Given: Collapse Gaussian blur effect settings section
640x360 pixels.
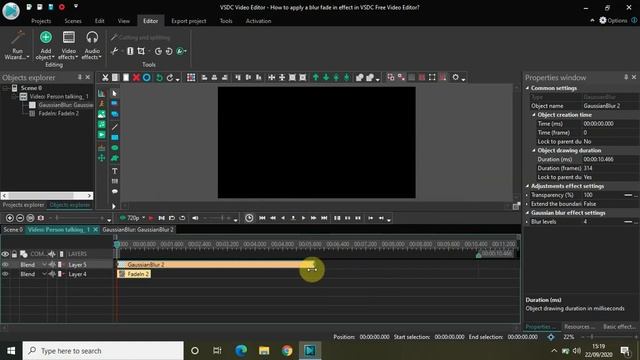Looking at the screenshot, I should pos(527,213).
